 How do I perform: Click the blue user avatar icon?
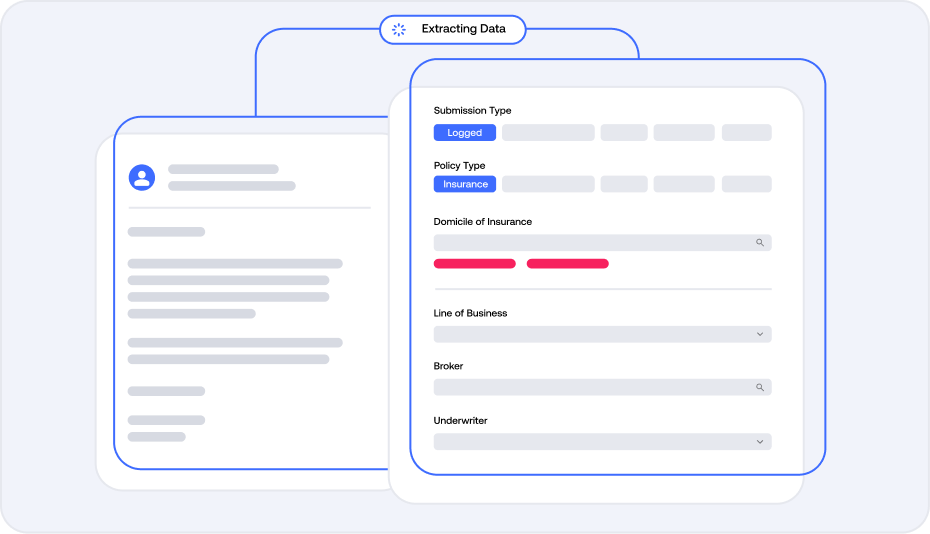pos(142,178)
